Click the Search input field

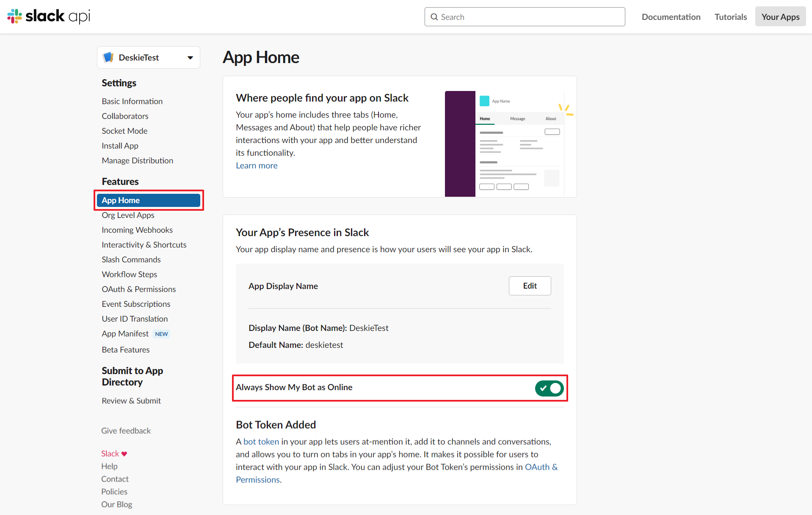[x=525, y=17]
